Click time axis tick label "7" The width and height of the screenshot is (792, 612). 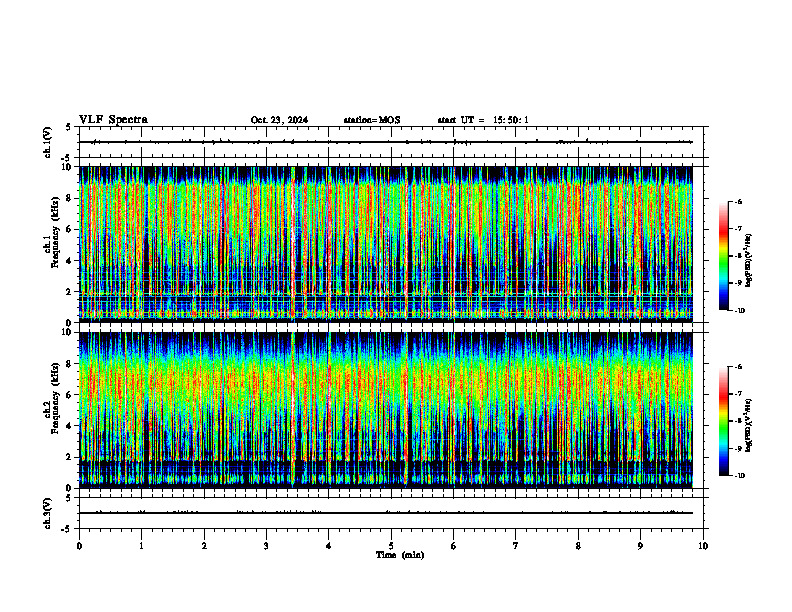[x=516, y=546]
